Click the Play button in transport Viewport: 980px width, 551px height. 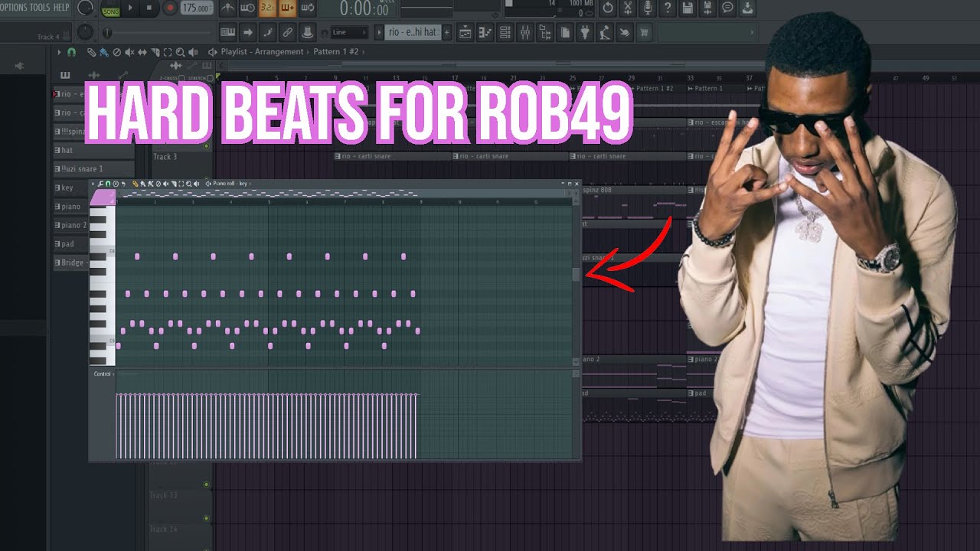coord(131,8)
